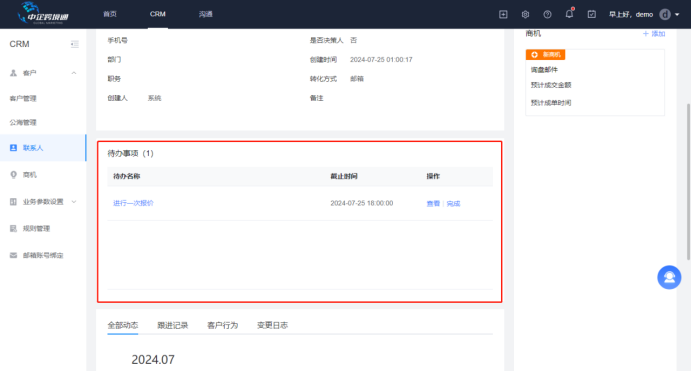692x371 pixels.
Task: Open 公海管理 in the sidebar
Action: [23, 123]
